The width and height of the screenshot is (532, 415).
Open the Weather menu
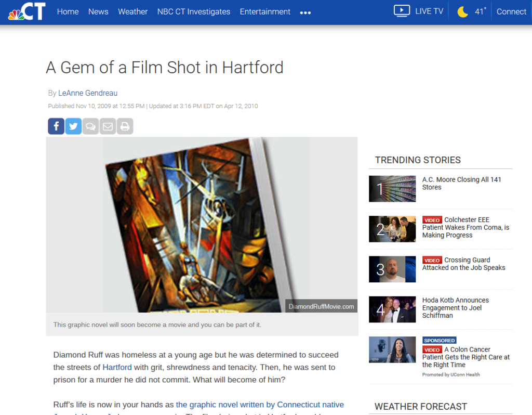(132, 12)
